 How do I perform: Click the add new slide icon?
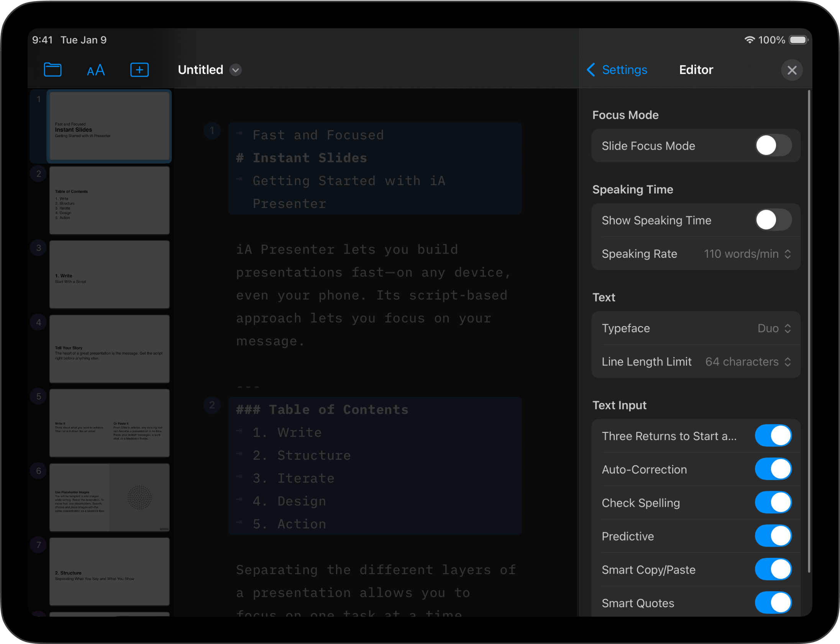pyautogui.click(x=139, y=70)
